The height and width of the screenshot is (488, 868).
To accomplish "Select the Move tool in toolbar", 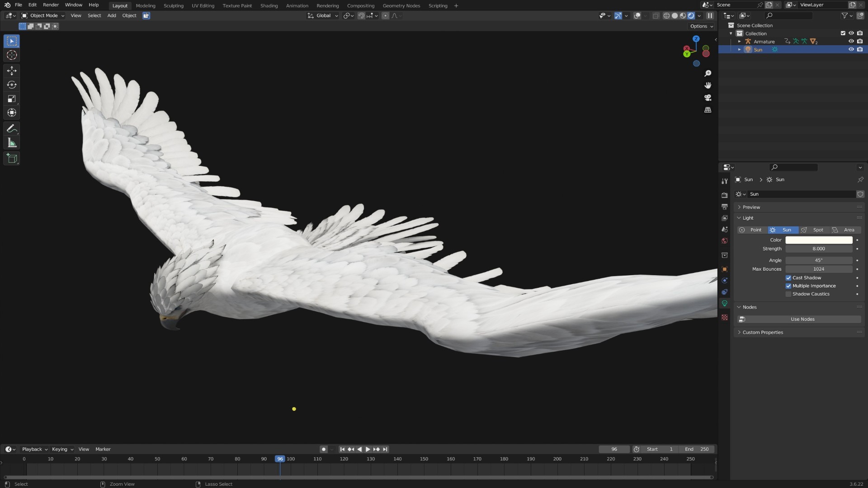I will [12, 70].
